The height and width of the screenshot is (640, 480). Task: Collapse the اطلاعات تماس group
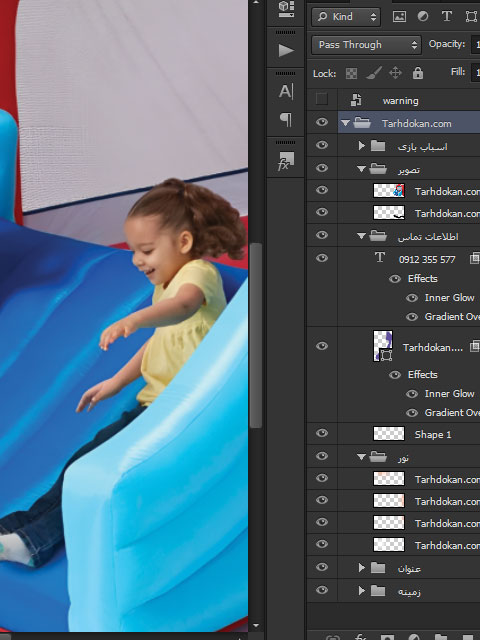click(361, 236)
